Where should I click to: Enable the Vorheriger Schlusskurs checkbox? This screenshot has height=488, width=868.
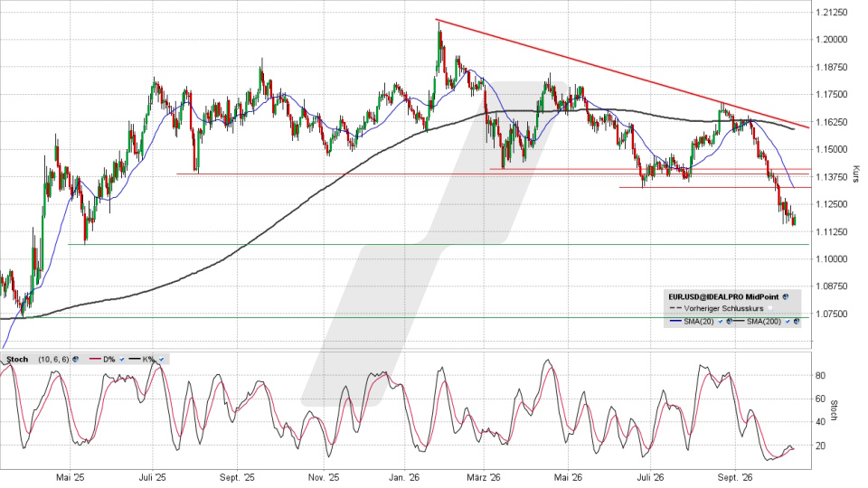(770, 309)
